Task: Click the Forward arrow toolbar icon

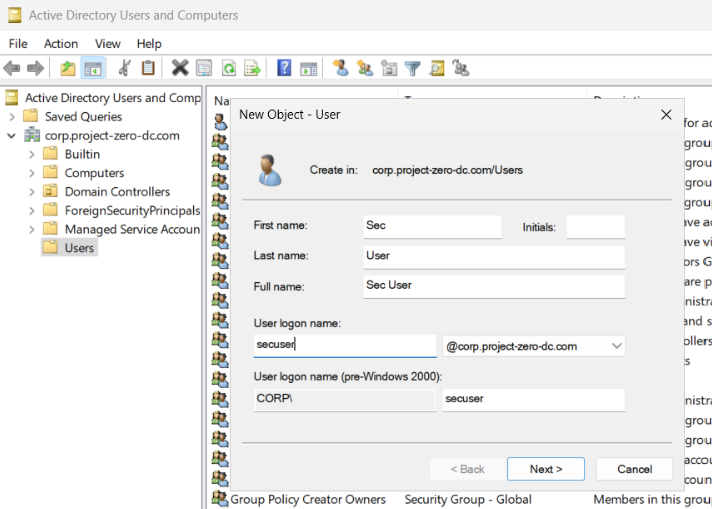Action: [x=35, y=69]
